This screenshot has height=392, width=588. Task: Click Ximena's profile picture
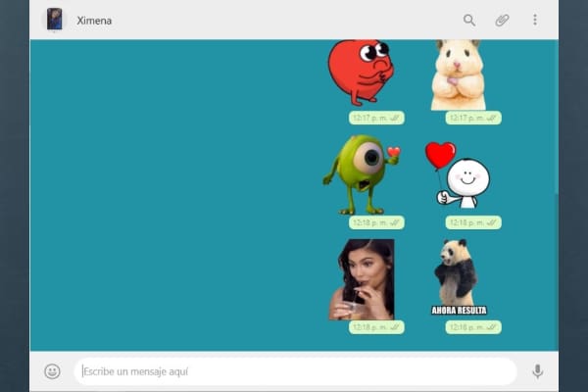pos(54,20)
